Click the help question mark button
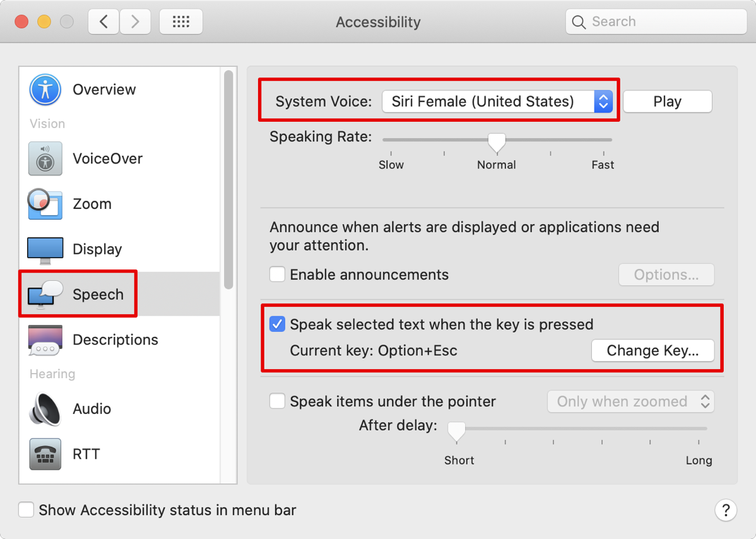756x539 pixels. (x=726, y=510)
